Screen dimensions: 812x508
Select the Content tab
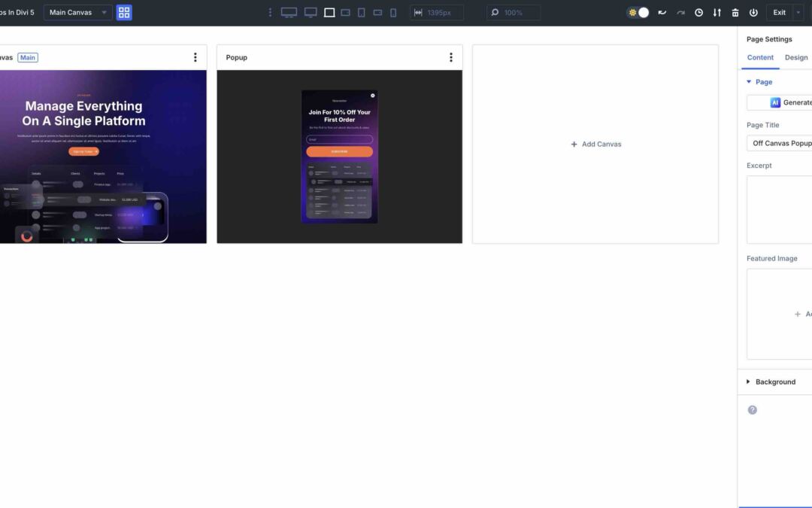[760, 57]
